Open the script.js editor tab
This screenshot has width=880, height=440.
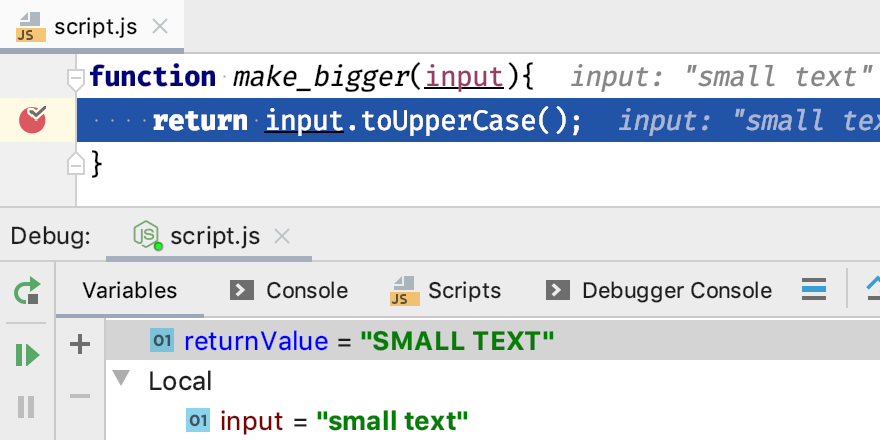point(91,26)
